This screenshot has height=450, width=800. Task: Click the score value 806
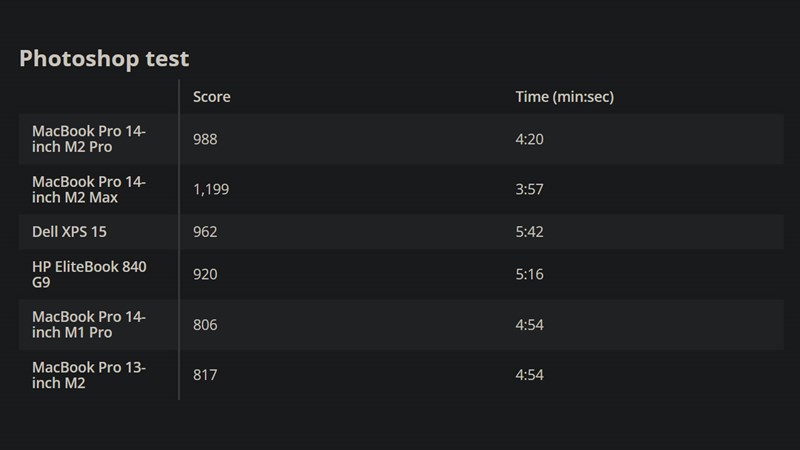[x=205, y=325]
